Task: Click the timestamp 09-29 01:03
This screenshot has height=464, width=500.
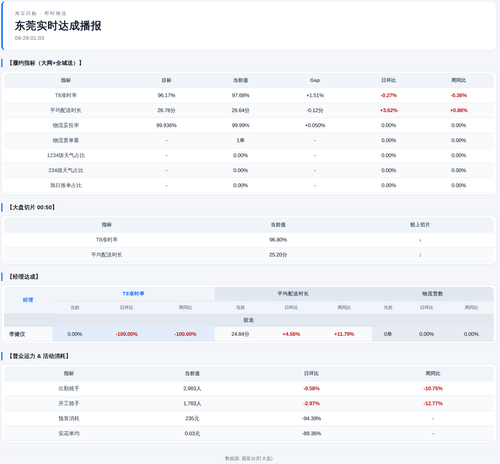Action: pos(29,38)
